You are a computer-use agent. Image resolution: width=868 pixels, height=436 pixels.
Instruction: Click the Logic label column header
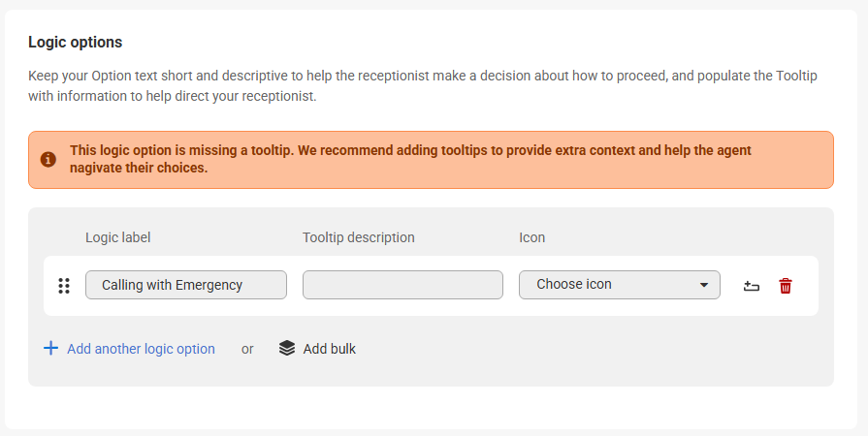(x=117, y=237)
